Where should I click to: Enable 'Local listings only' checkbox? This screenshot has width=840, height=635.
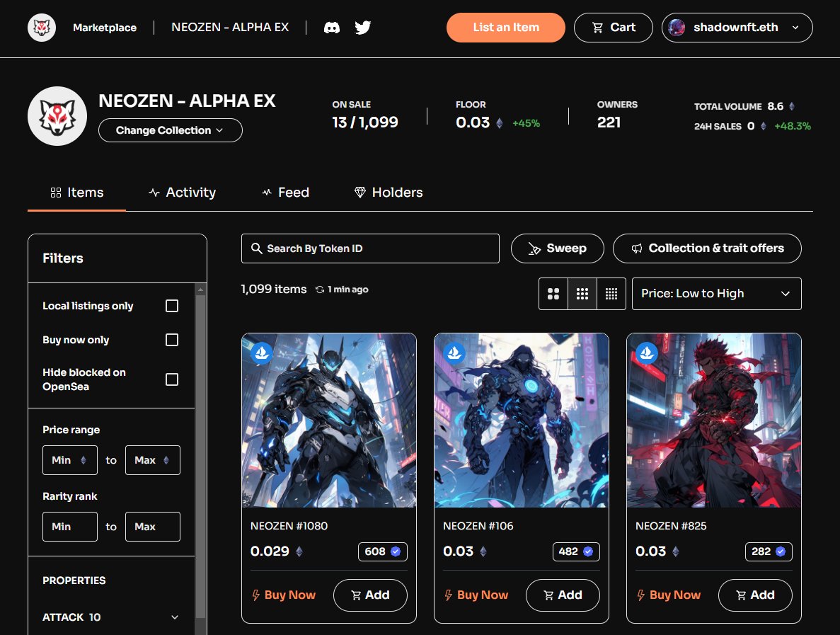click(172, 305)
